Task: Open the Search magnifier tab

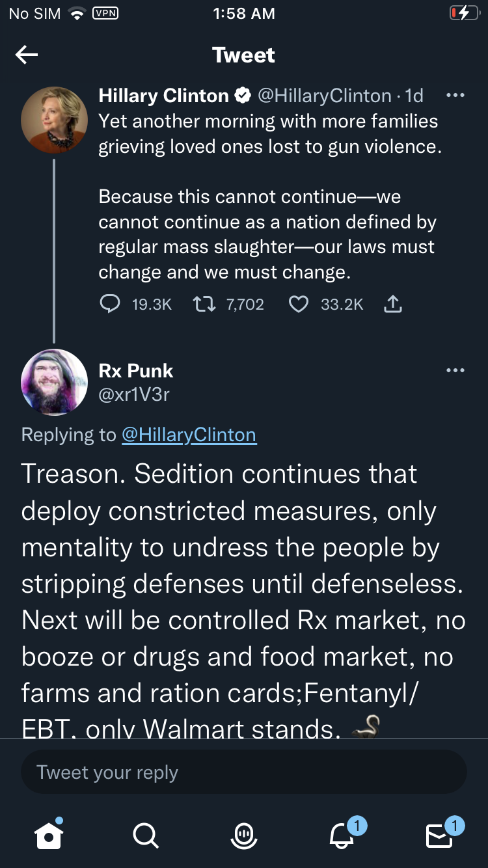Action: coord(145,835)
